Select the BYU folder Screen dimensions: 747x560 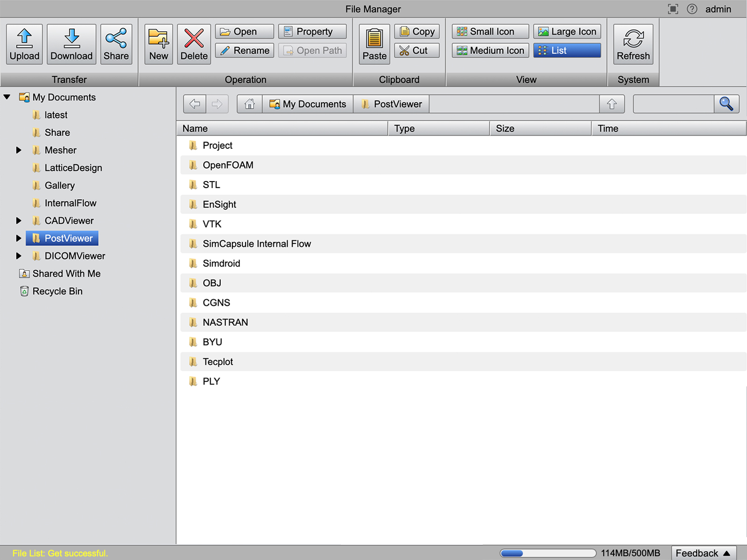(x=463, y=342)
